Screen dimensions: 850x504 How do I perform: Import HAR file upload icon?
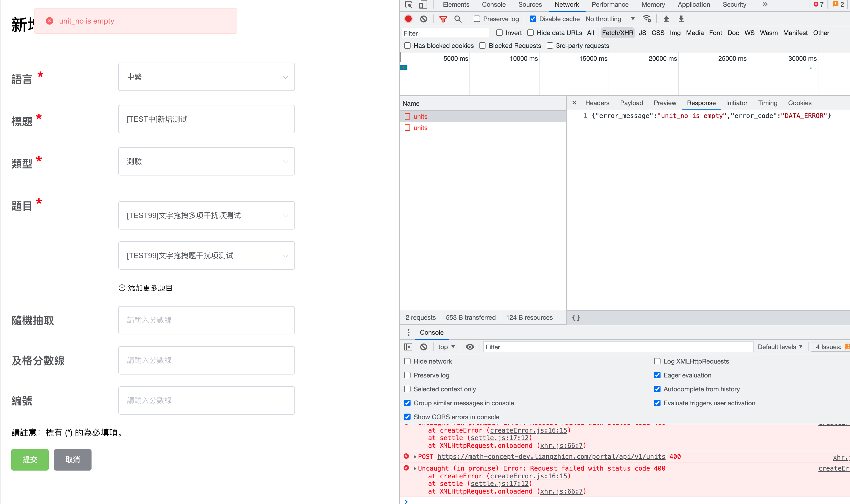666,19
